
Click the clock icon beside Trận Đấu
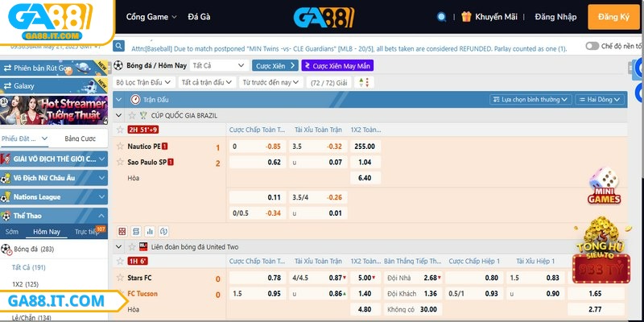click(x=135, y=99)
